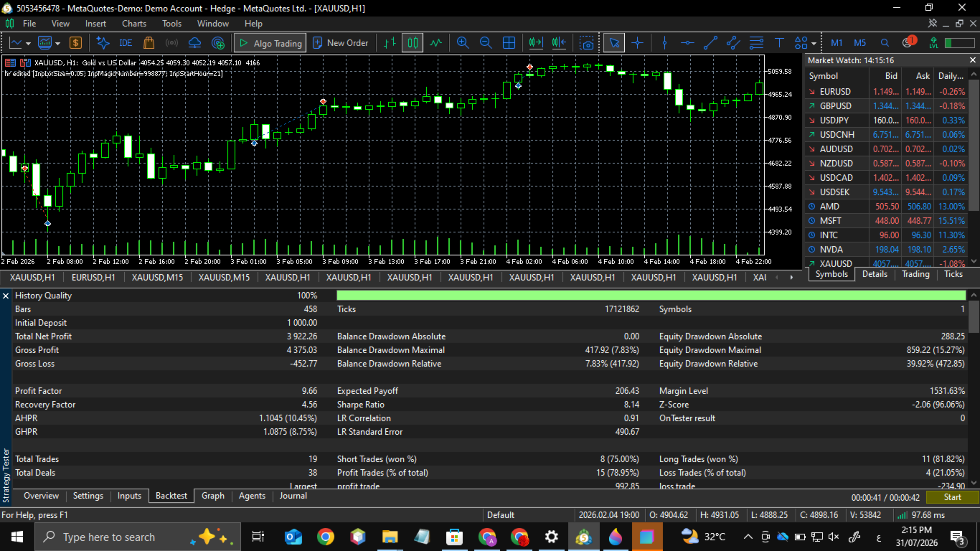Open the Insert menu
This screenshot has height=551, width=980.
[x=95, y=24]
